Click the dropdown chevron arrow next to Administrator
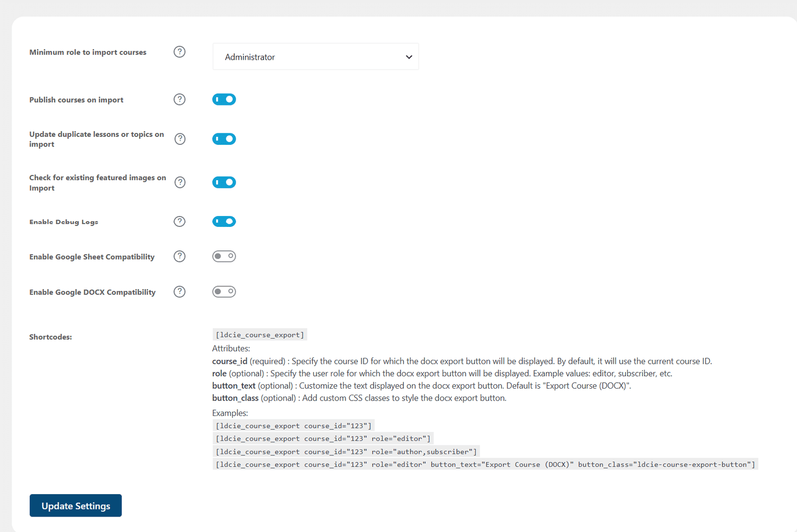Screen dimensions: 797x532 pos(409,57)
